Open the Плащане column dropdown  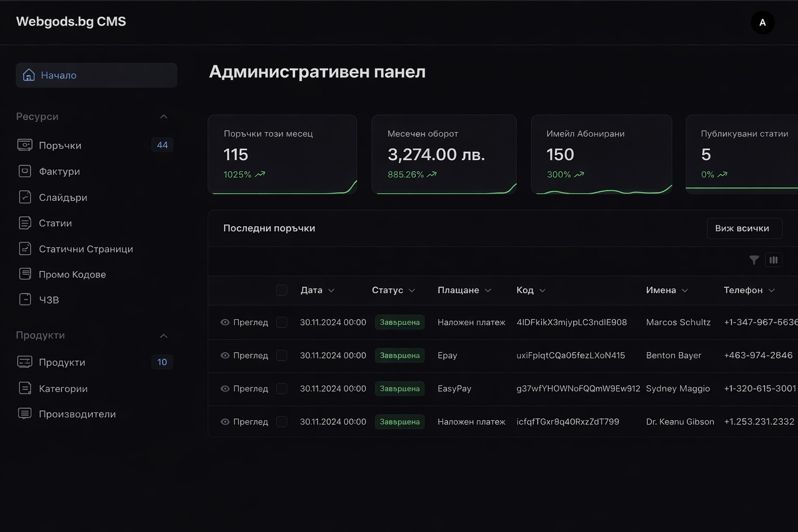[488, 290]
